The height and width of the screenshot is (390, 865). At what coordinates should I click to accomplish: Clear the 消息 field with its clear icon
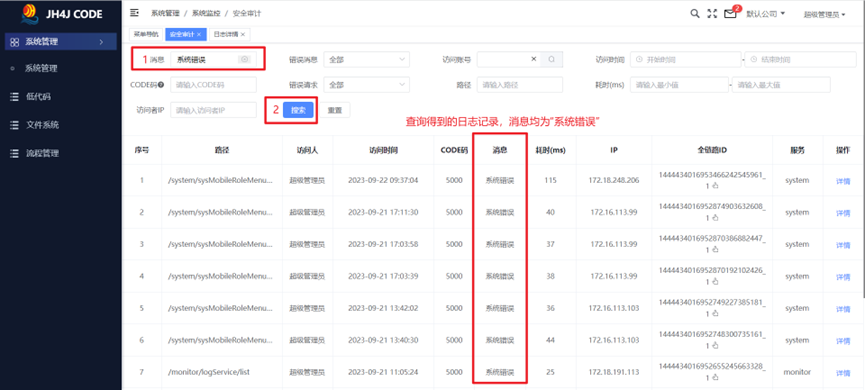point(245,59)
